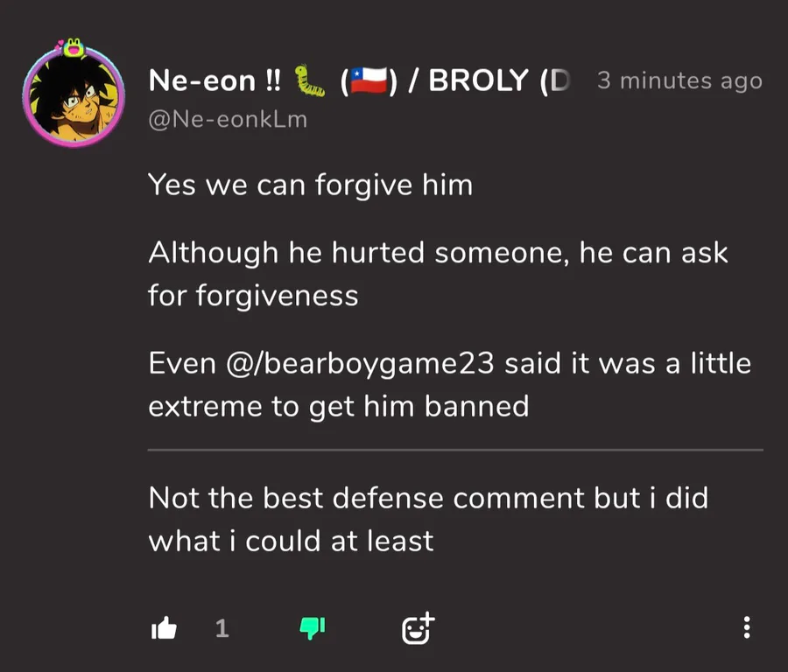
Task: Click the frog badge above the avatar
Action: pyautogui.click(x=74, y=45)
